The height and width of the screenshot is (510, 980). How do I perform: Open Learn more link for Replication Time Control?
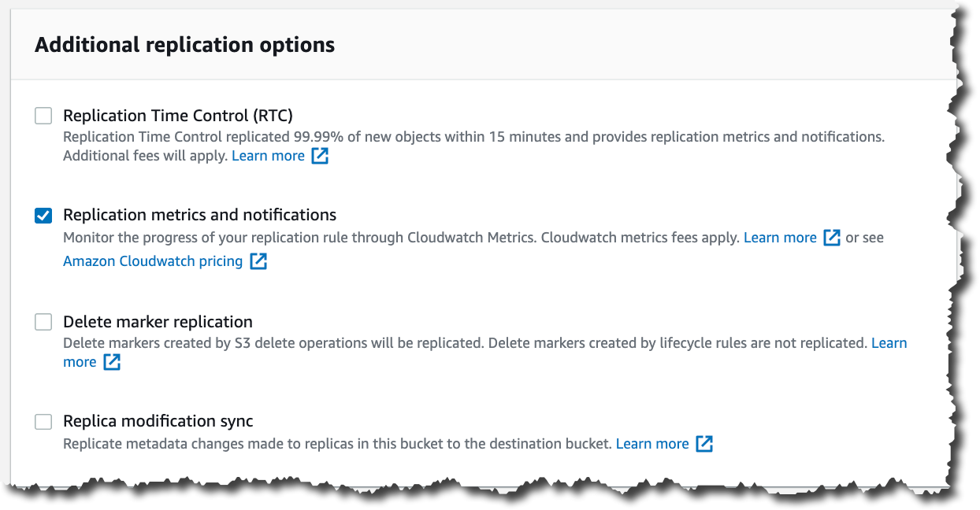(268, 156)
